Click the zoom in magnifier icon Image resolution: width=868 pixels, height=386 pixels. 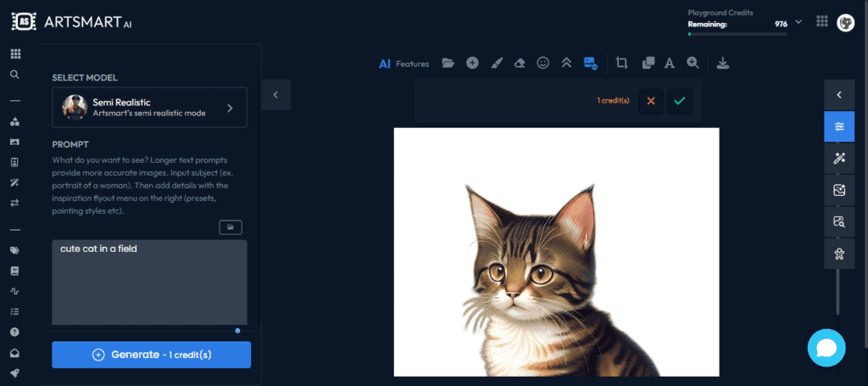[x=693, y=63]
